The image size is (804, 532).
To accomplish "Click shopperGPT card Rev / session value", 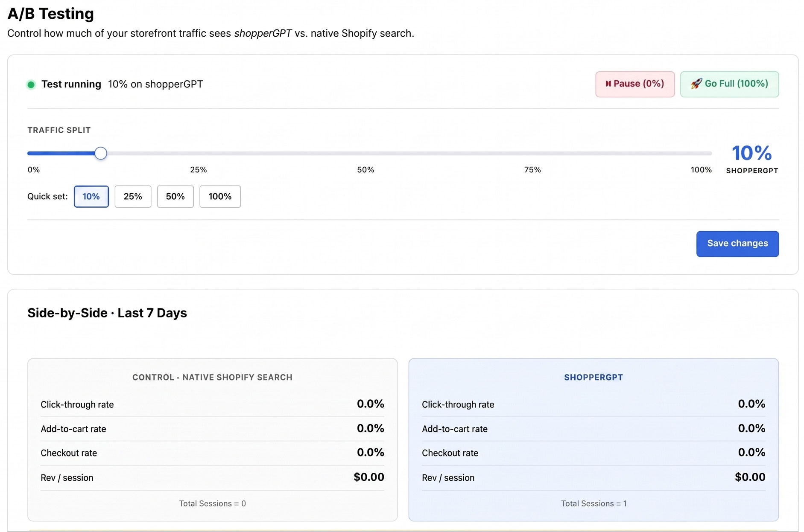I will coord(750,477).
